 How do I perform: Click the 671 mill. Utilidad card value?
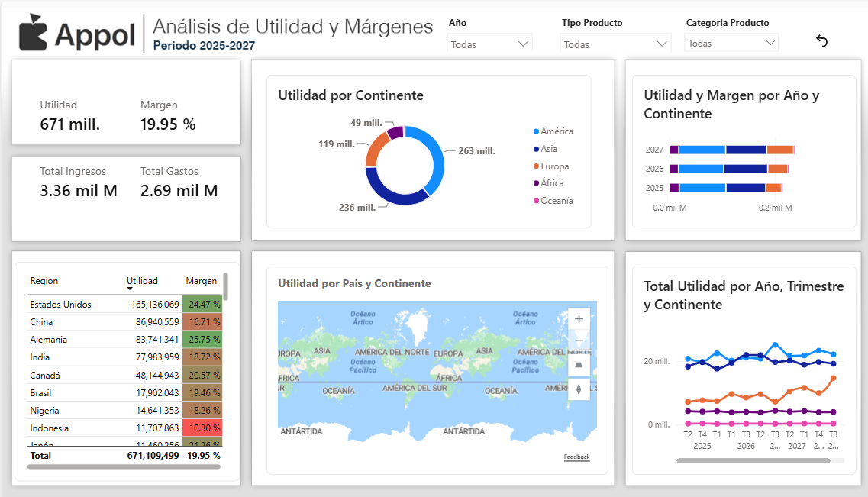(69, 124)
